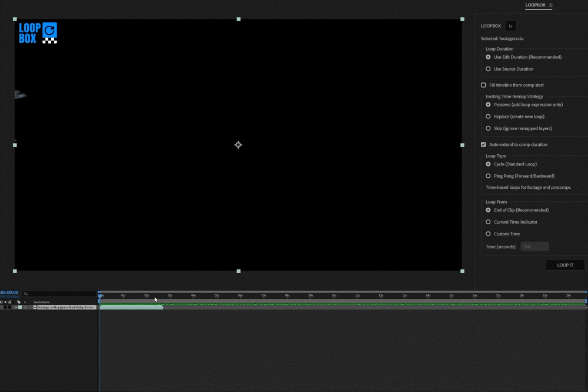Click the work area end handle
The image size is (588, 392).
coord(586,301)
